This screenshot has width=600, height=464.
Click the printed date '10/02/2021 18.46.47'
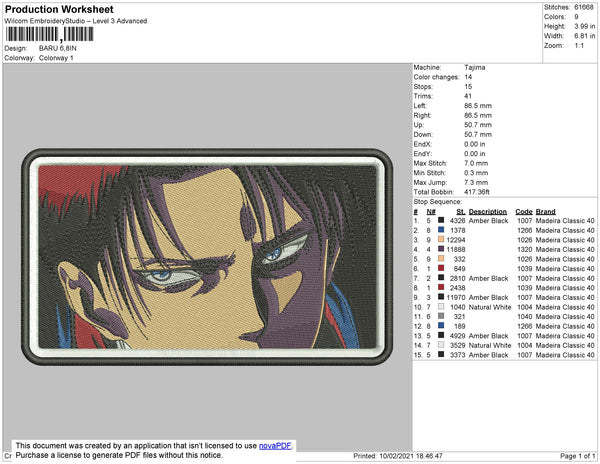(411, 456)
